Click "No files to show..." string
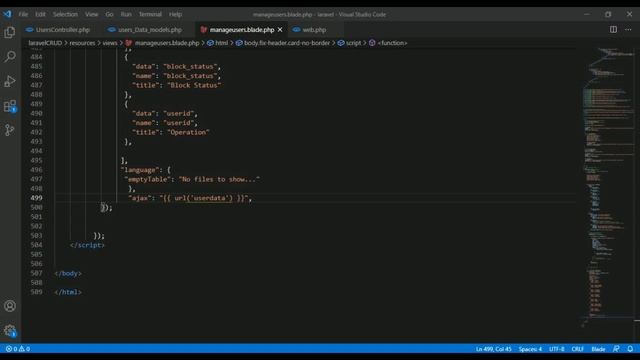 219,179
